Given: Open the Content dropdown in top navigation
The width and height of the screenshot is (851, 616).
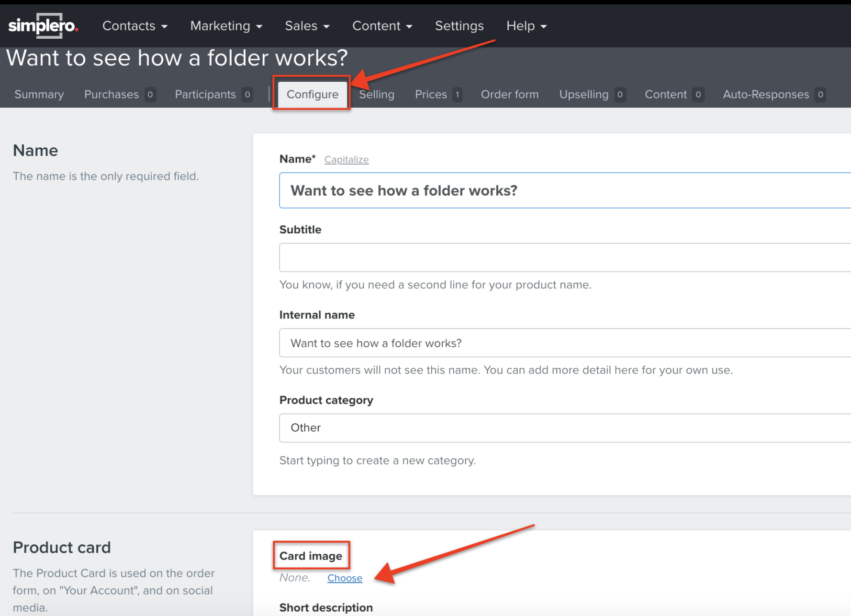Looking at the screenshot, I should (382, 26).
